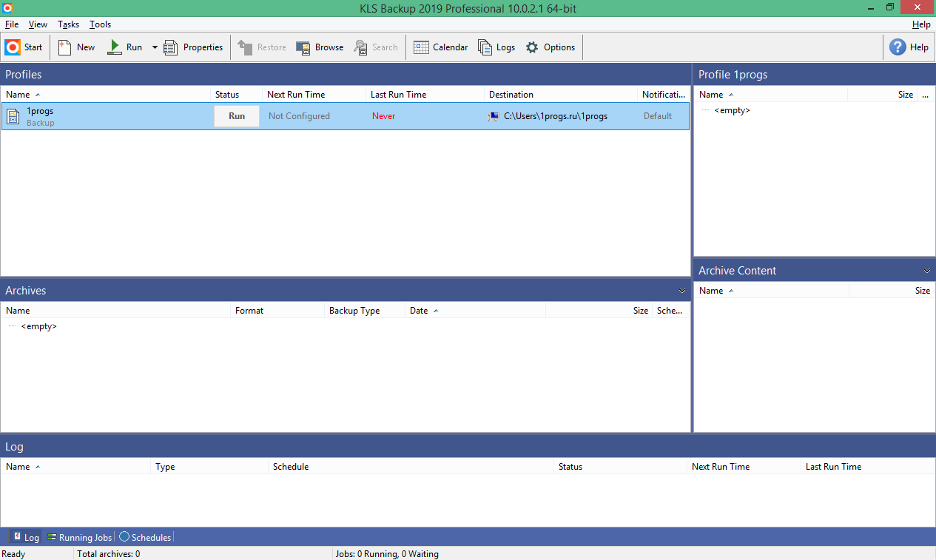Create a new profile with the New icon
936x560 pixels.
[x=65, y=47]
